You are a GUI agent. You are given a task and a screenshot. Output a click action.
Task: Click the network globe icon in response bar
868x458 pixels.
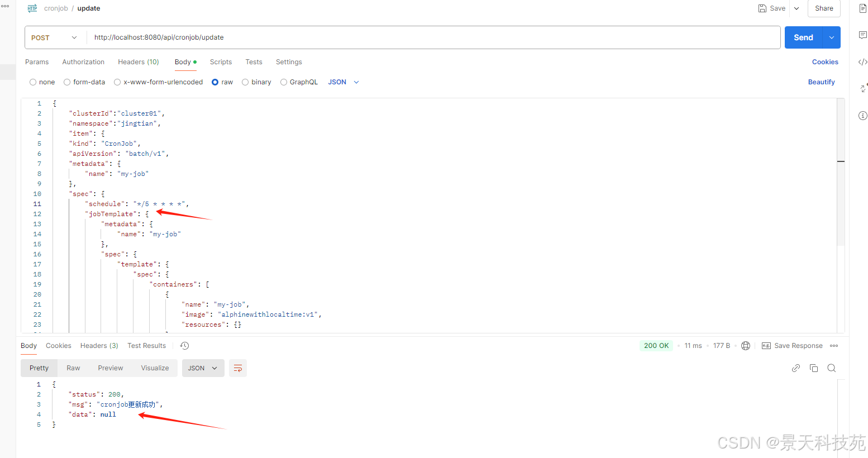[745, 346]
